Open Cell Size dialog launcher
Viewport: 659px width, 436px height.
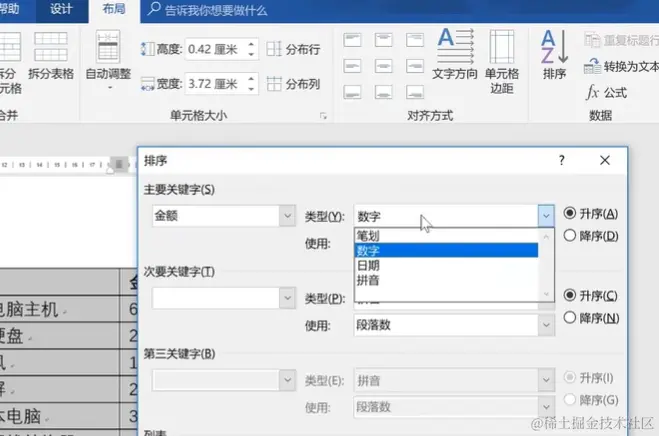(323, 116)
